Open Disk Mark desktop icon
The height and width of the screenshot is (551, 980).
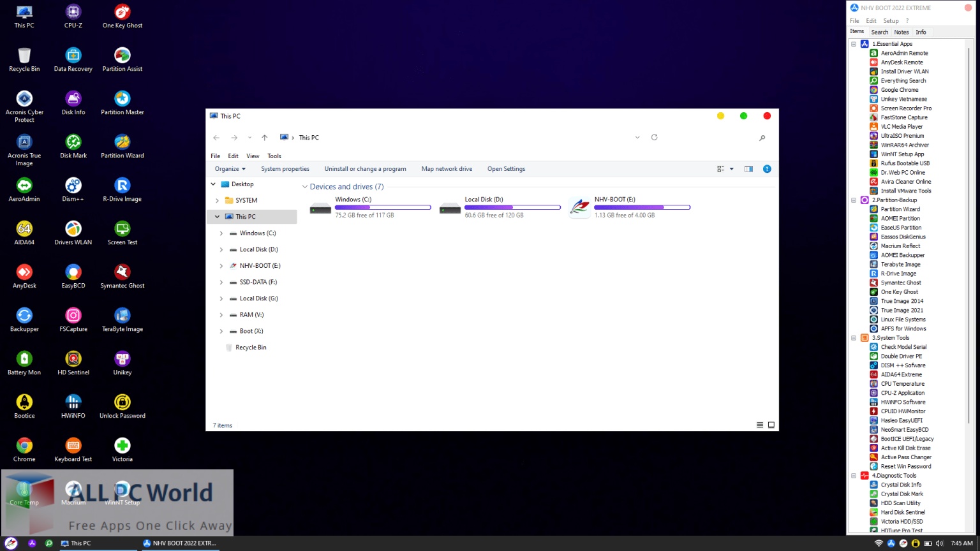(x=73, y=147)
